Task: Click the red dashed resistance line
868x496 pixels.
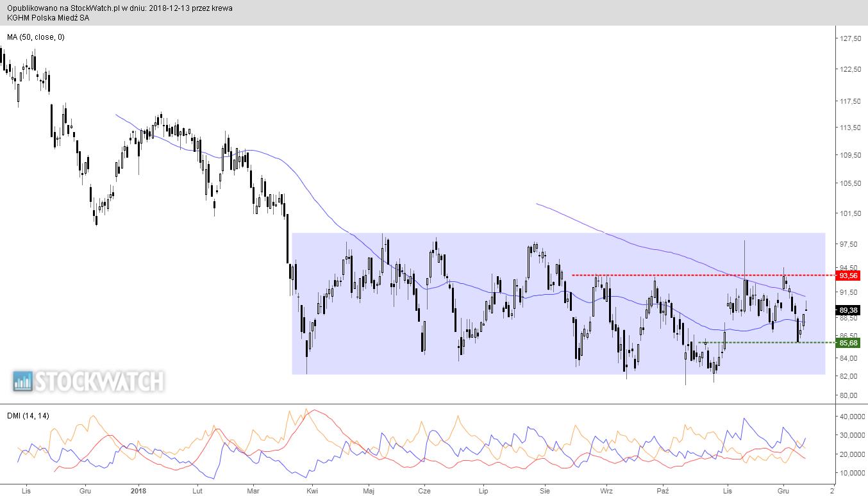Action: [x=703, y=276]
